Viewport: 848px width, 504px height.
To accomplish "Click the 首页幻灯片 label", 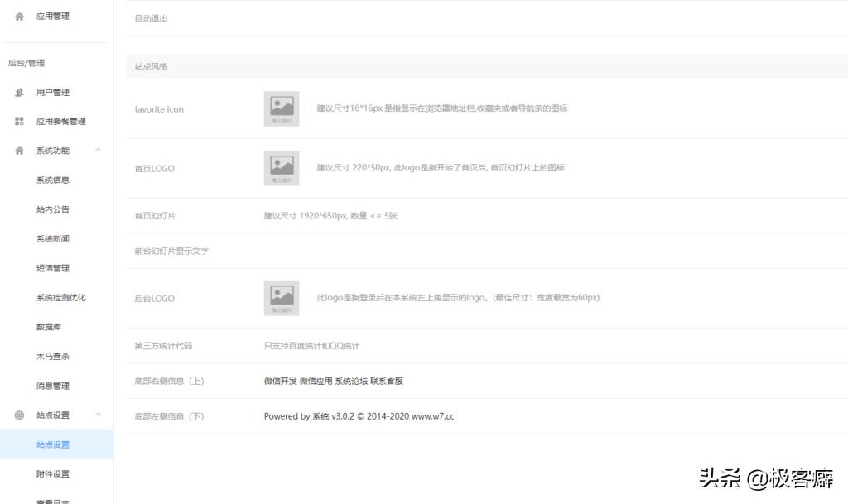I will (155, 215).
